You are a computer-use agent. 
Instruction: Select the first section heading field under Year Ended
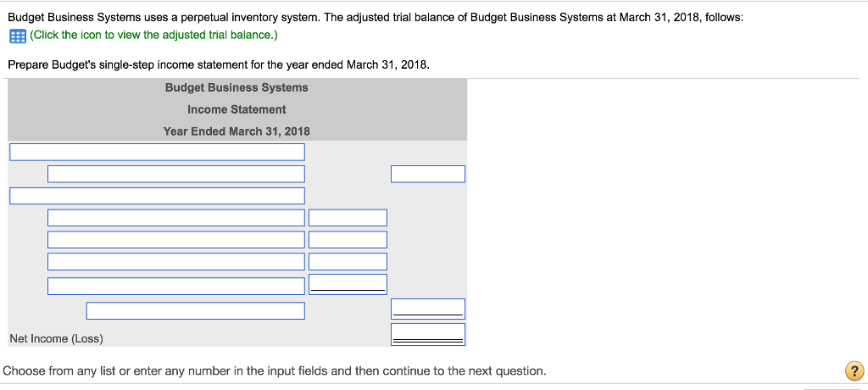pyautogui.click(x=157, y=152)
